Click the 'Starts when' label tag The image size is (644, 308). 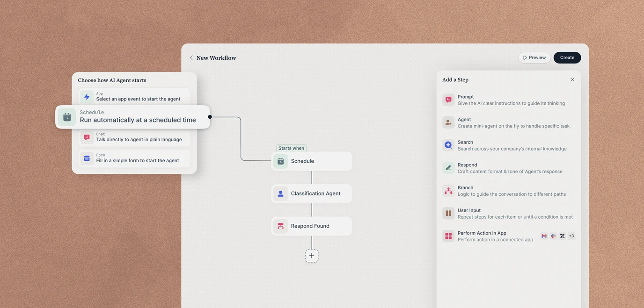point(291,148)
